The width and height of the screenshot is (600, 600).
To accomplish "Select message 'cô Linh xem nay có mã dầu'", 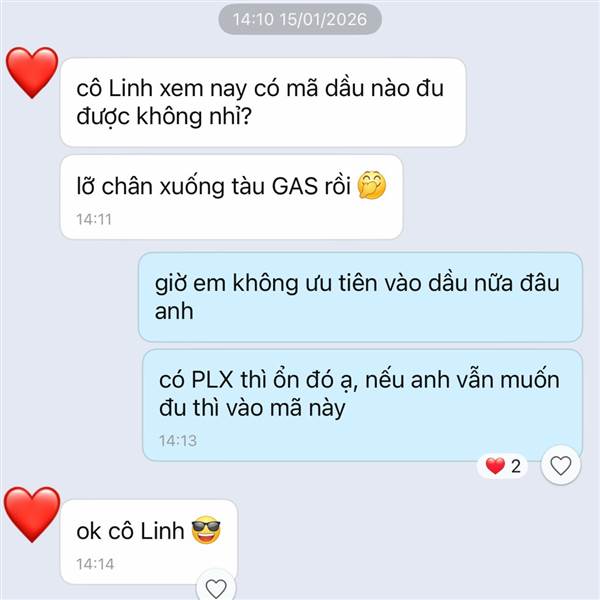I will (263, 102).
